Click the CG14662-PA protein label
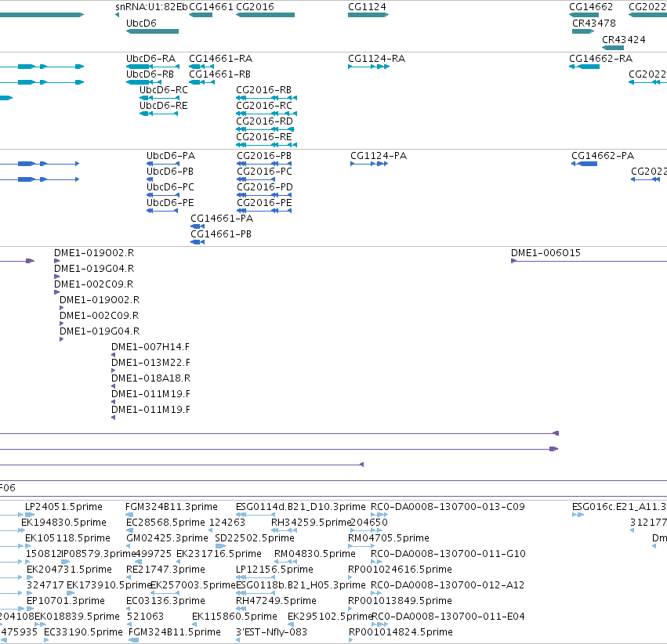The height and width of the screenshot is (644, 667). [x=603, y=156]
